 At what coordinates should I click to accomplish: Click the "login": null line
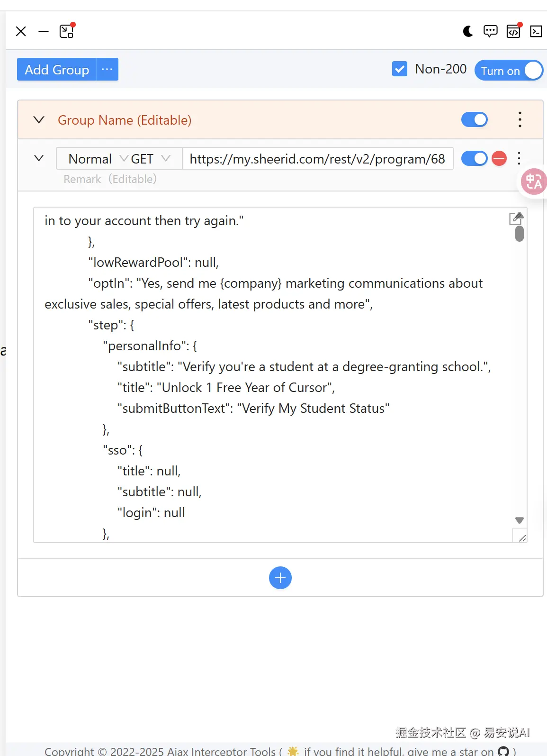coord(151,513)
